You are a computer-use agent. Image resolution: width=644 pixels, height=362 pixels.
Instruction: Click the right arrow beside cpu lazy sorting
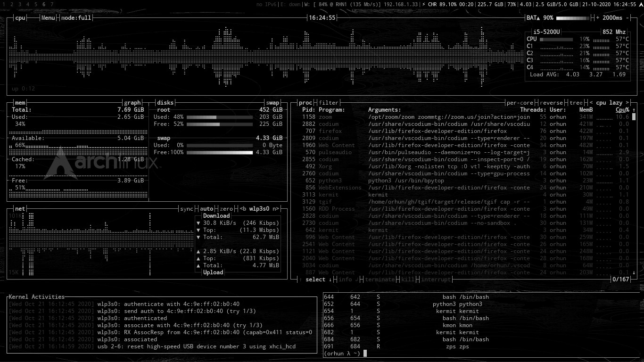pos(627,103)
